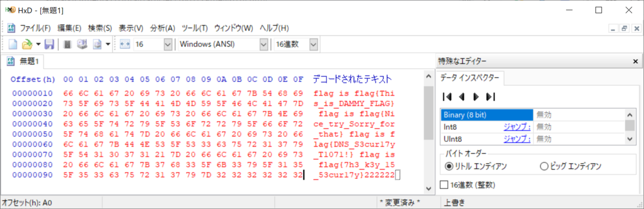Close the 特殊なエディター panel
The image size is (644, 209).
[636, 61]
